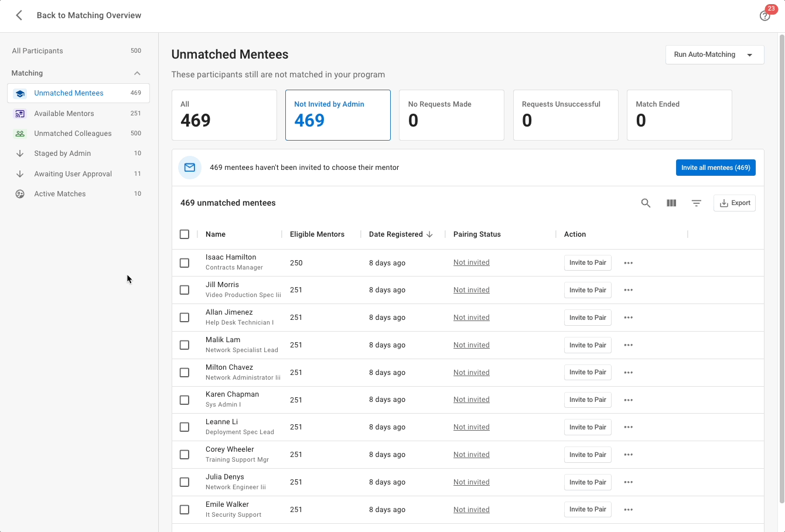Select Isaac Hamilton's row checkbox
785x532 pixels.
point(185,263)
